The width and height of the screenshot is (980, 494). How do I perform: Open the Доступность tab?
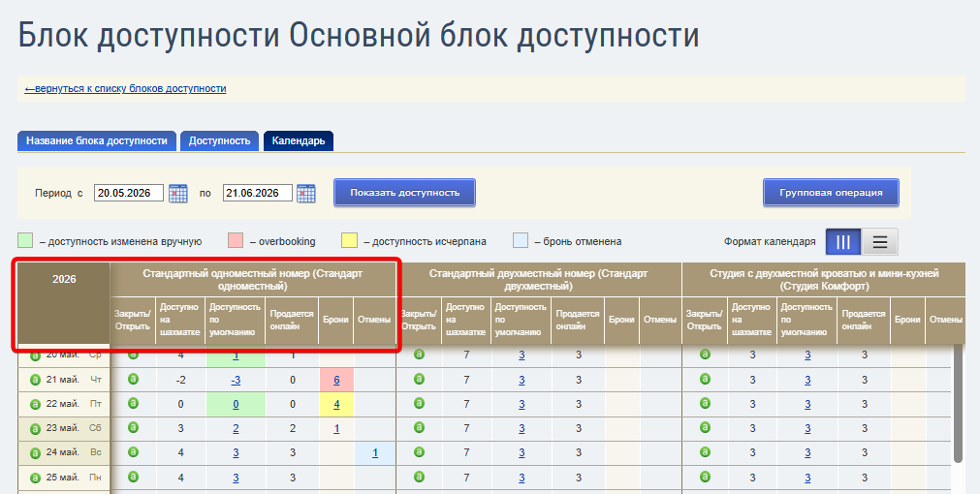pyautogui.click(x=219, y=141)
